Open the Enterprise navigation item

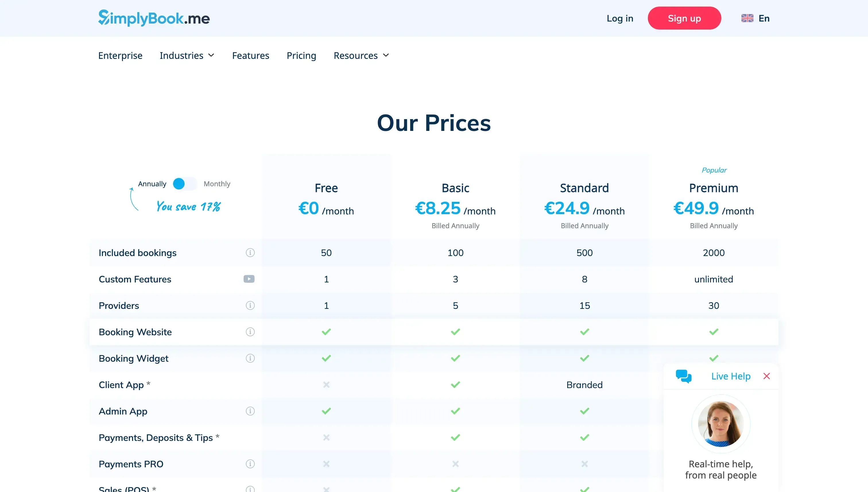tap(120, 55)
